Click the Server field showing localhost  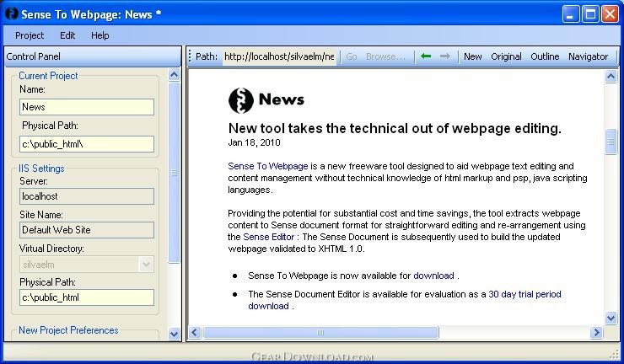(x=87, y=196)
